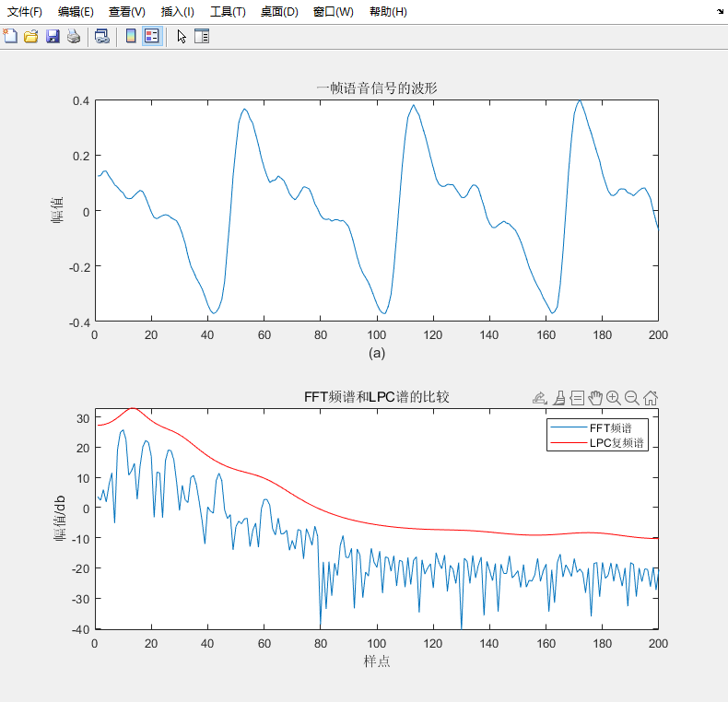Print the figure using the printer icon
Image resolution: width=728 pixels, height=702 pixels.
[74, 36]
